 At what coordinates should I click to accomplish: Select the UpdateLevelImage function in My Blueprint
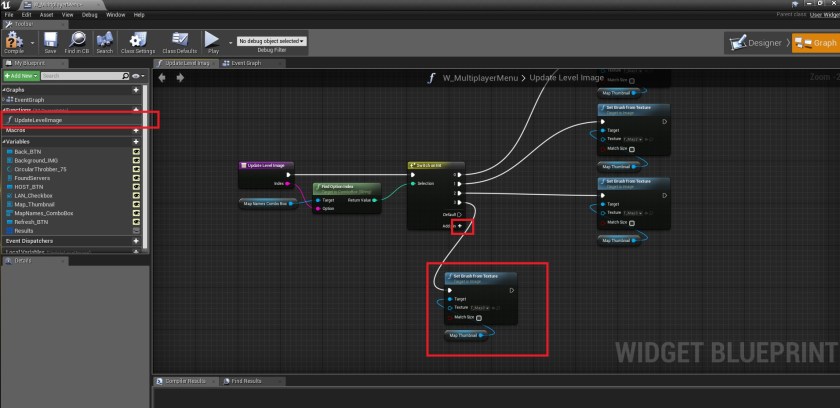pos(40,120)
